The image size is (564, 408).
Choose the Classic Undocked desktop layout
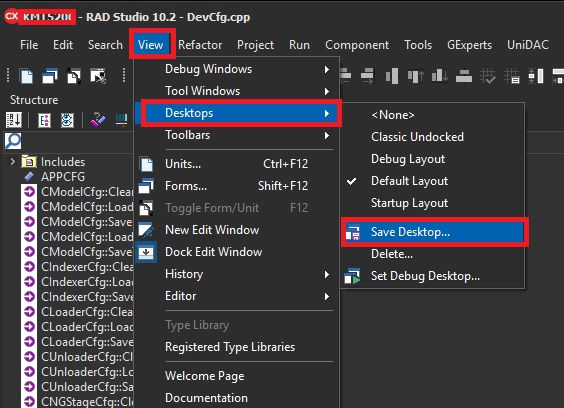417,137
